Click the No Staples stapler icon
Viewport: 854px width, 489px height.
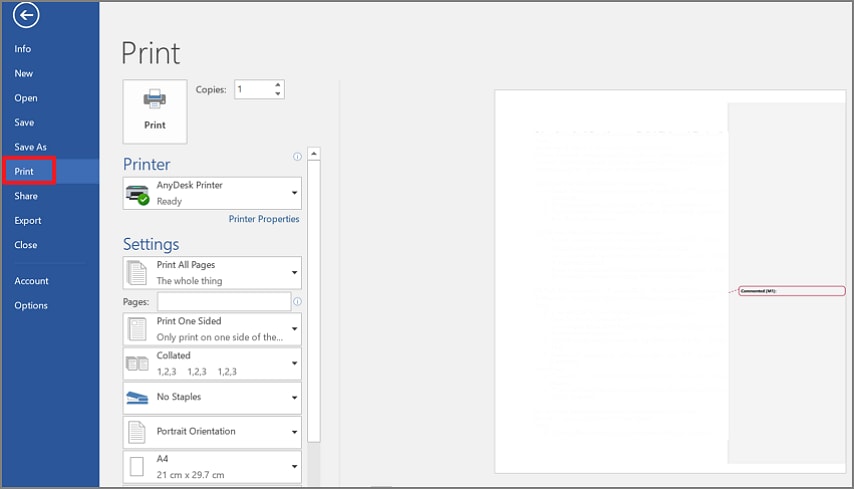137,398
